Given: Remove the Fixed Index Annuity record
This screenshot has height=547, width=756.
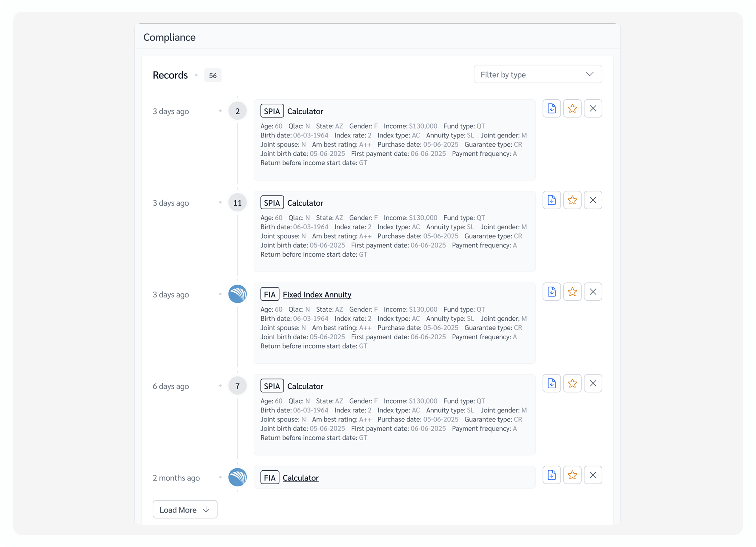Looking at the screenshot, I should [x=593, y=292].
